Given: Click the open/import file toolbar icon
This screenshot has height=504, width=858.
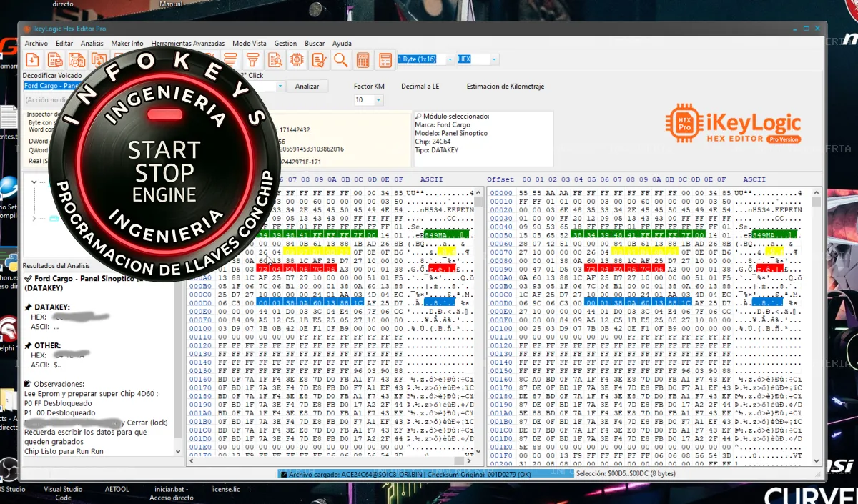Looking at the screenshot, I should 33,60.
